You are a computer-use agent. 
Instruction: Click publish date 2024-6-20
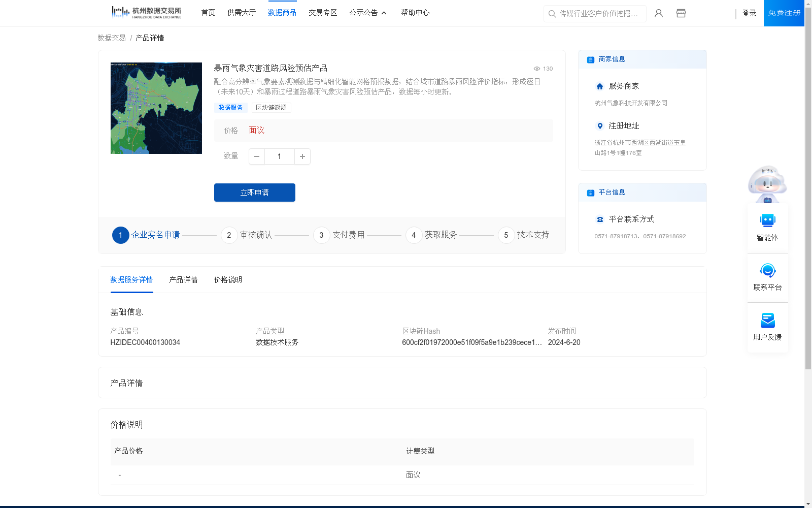[x=564, y=342]
